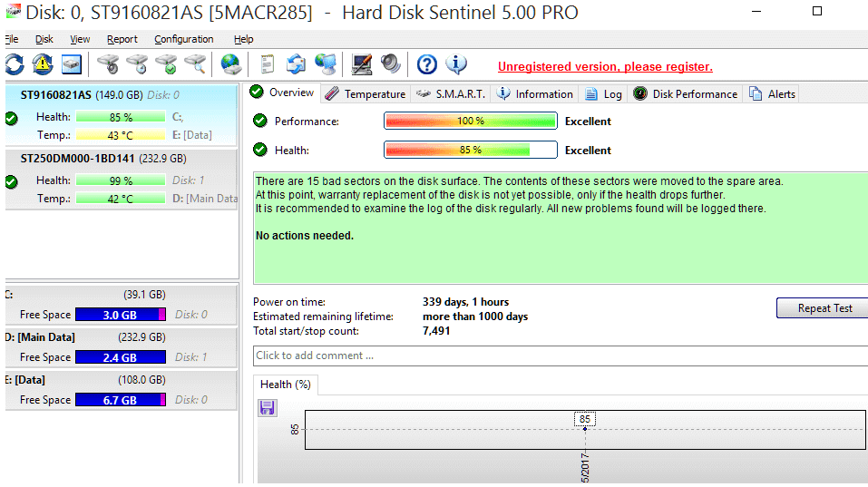Click the globe with monitor network icon

pos(326,64)
